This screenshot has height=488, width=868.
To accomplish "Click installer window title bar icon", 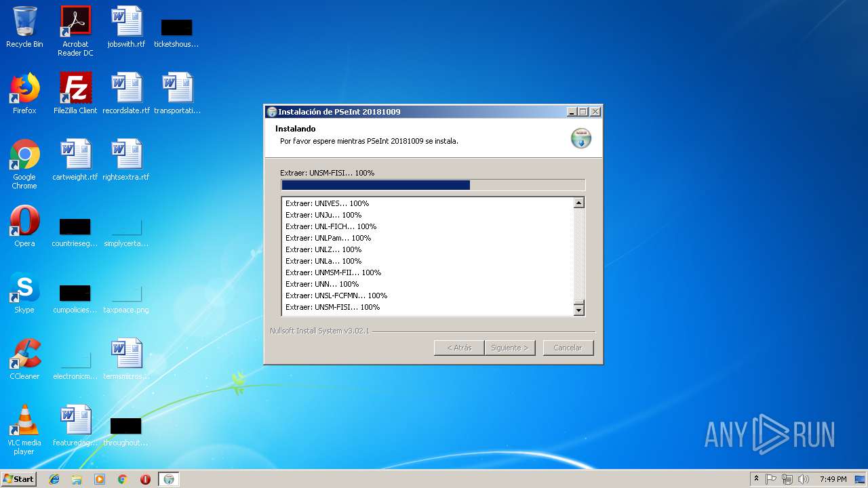I will coord(272,112).
